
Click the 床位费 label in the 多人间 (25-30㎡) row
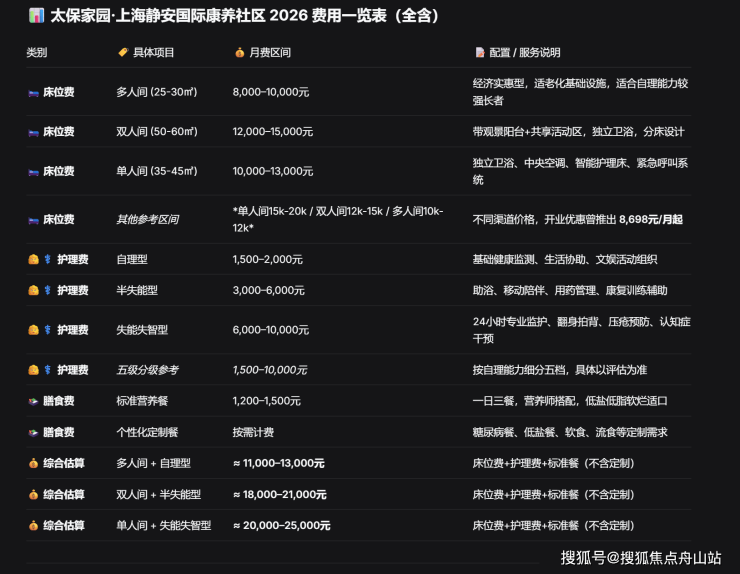click(59, 92)
